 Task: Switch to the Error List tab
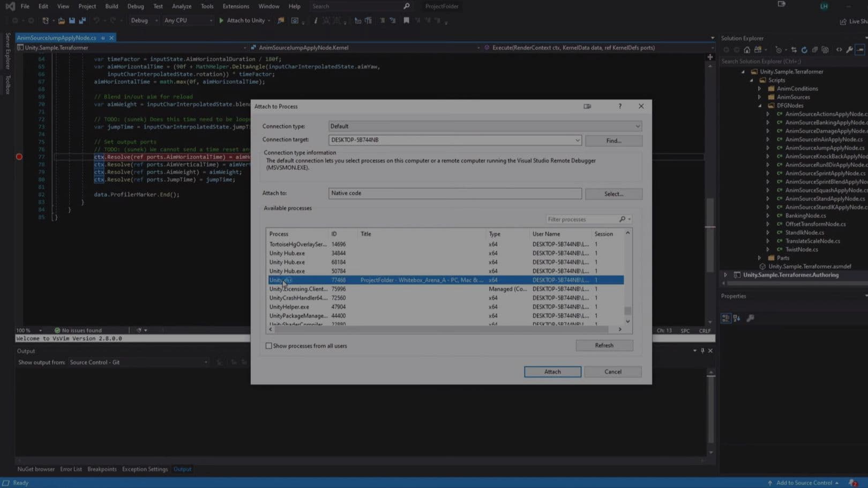pos(71,469)
